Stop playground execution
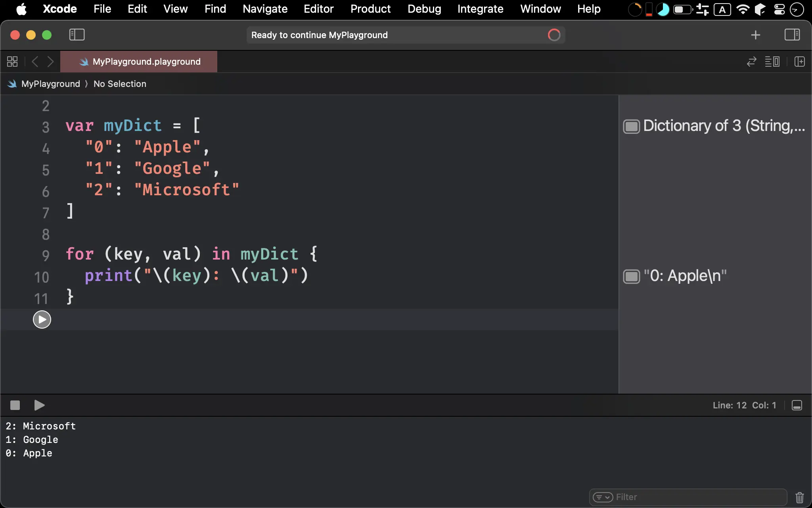This screenshot has width=812, height=508. point(15,405)
